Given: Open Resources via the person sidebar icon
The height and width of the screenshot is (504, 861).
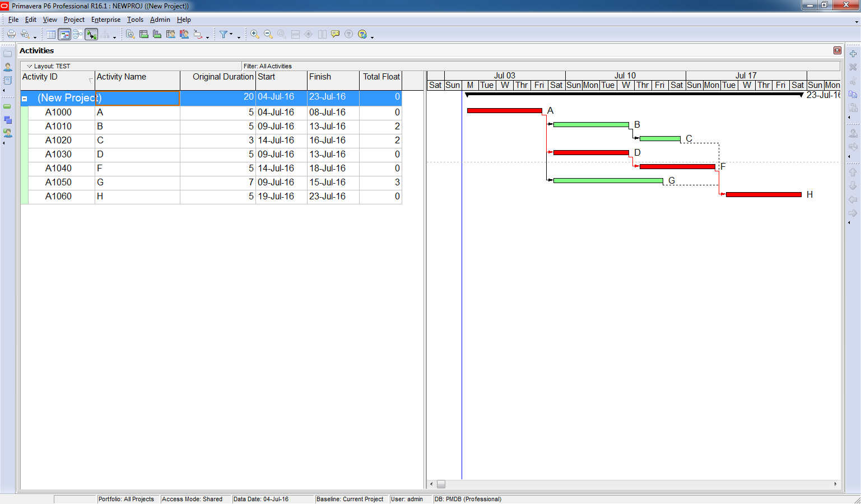Looking at the screenshot, I should point(8,67).
